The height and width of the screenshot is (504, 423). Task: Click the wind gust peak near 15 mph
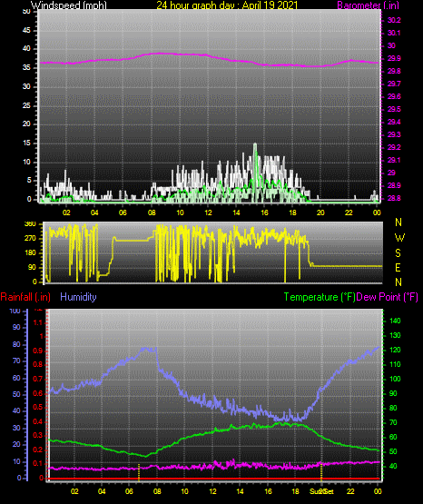[255, 144]
